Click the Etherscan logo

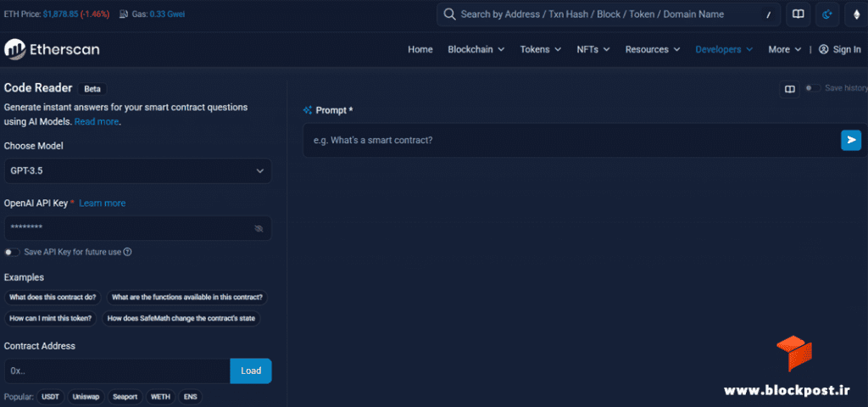(52, 49)
